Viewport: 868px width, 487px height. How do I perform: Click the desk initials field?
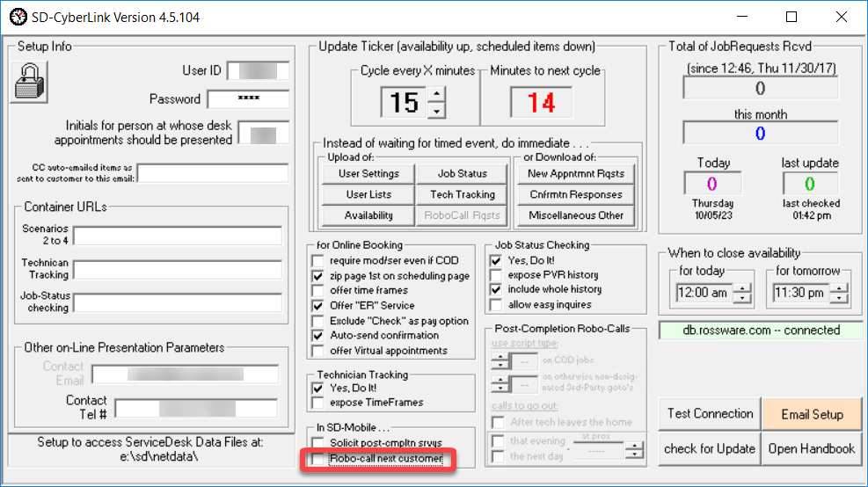point(264,134)
